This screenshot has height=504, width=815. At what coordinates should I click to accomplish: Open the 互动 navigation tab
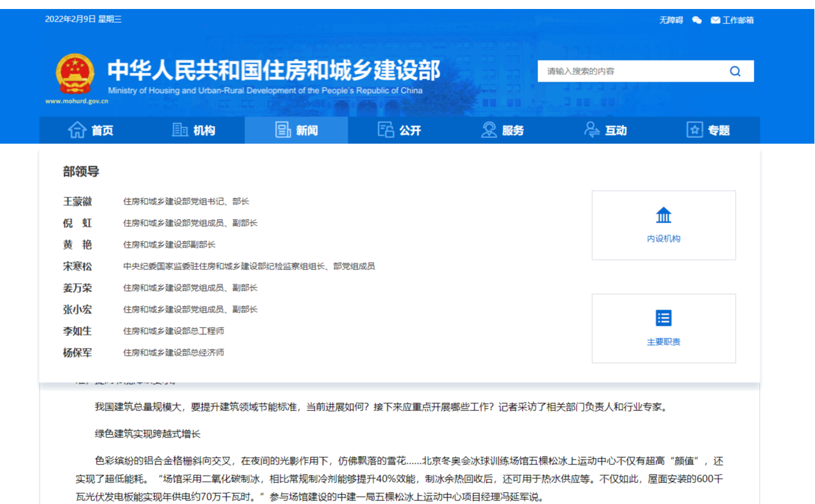[x=605, y=130]
